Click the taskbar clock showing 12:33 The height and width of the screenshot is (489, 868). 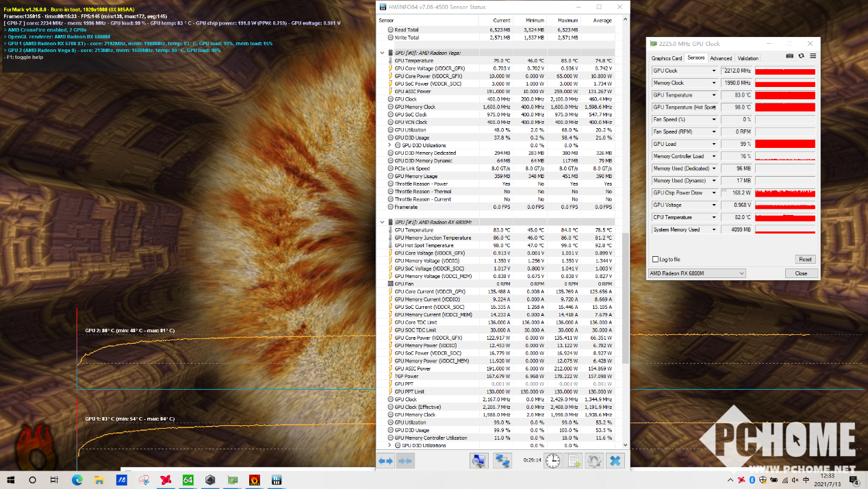click(828, 480)
